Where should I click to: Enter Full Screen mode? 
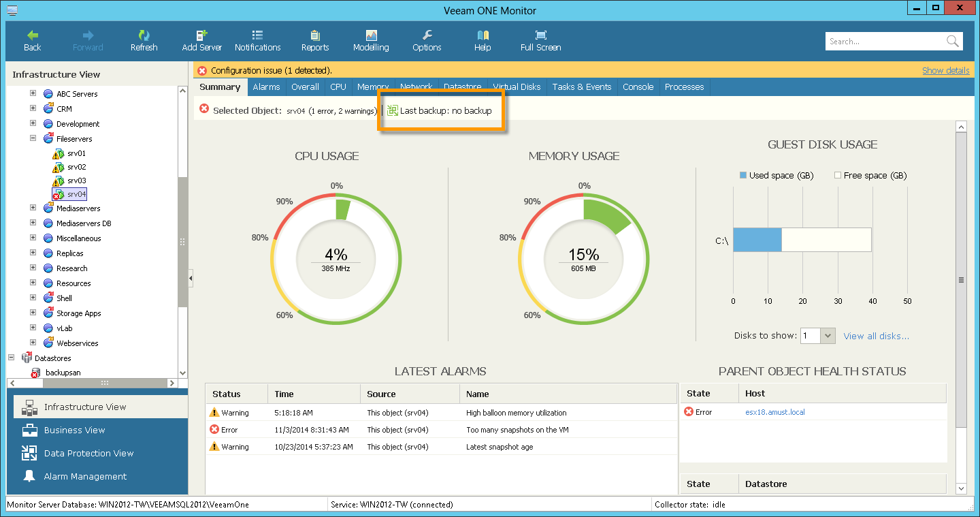540,40
